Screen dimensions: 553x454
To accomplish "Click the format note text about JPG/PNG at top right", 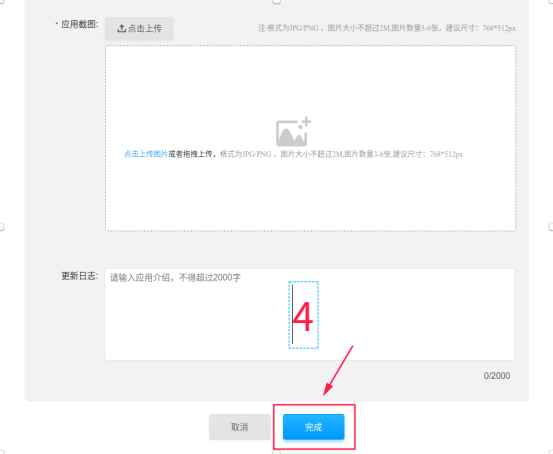I will [387, 28].
